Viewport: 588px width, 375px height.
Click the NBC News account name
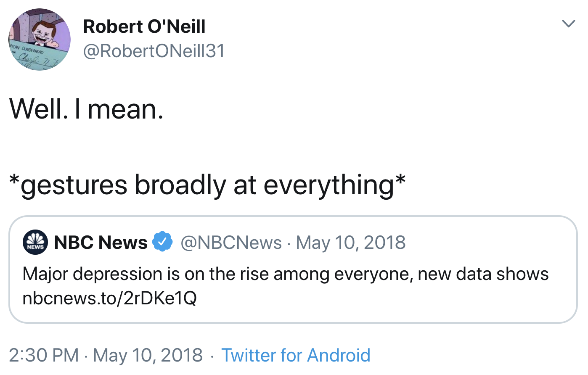101,243
